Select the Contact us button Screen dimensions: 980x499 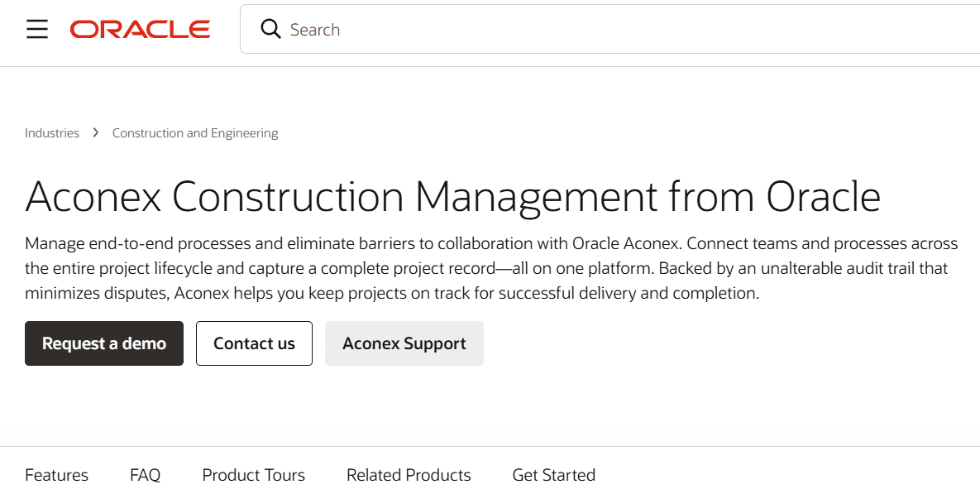pyautogui.click(x=255, y=343)
